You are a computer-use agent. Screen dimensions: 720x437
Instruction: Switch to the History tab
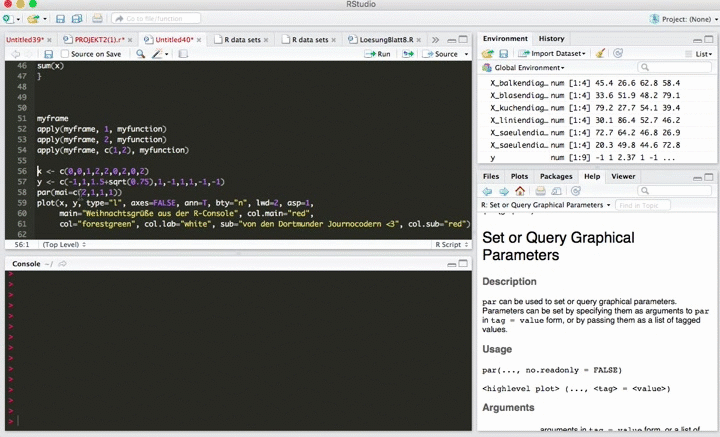coord(551,38)
